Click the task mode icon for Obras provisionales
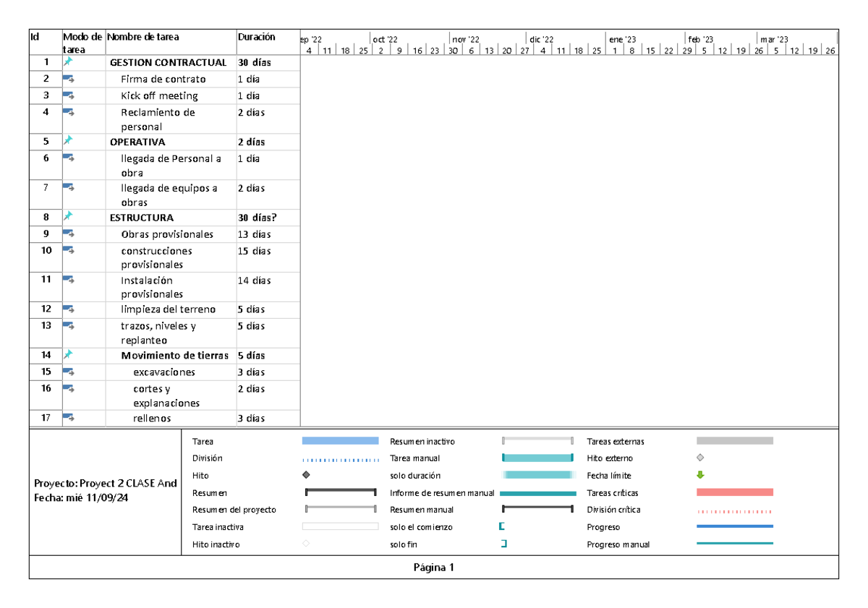Viewport: 868px width, 608px height. point(69,234)
